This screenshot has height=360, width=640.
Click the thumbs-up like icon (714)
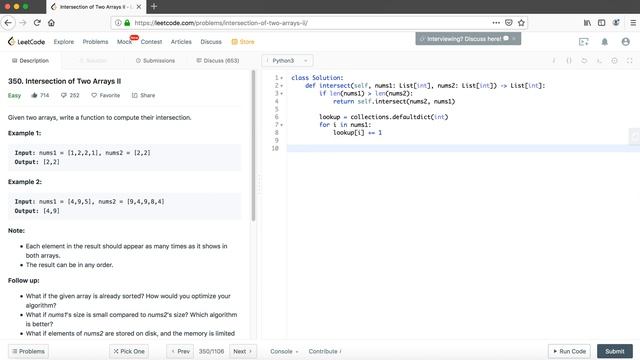pos(34,95)
